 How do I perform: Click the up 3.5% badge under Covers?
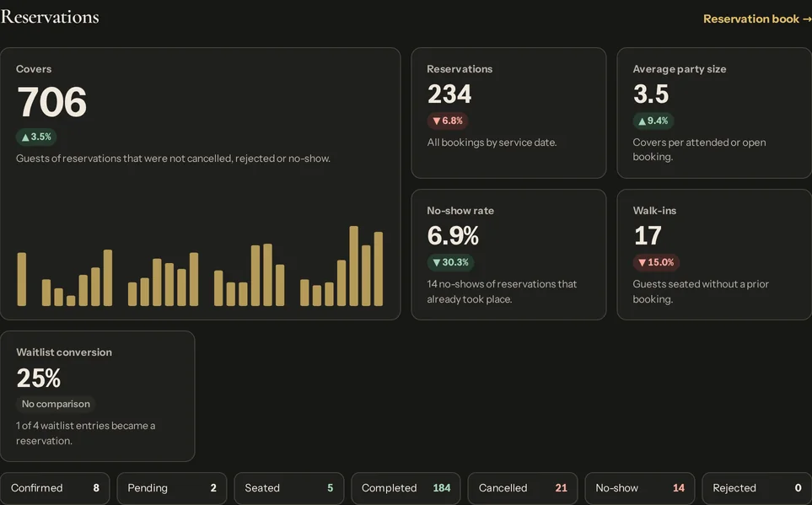pos(36,137)
